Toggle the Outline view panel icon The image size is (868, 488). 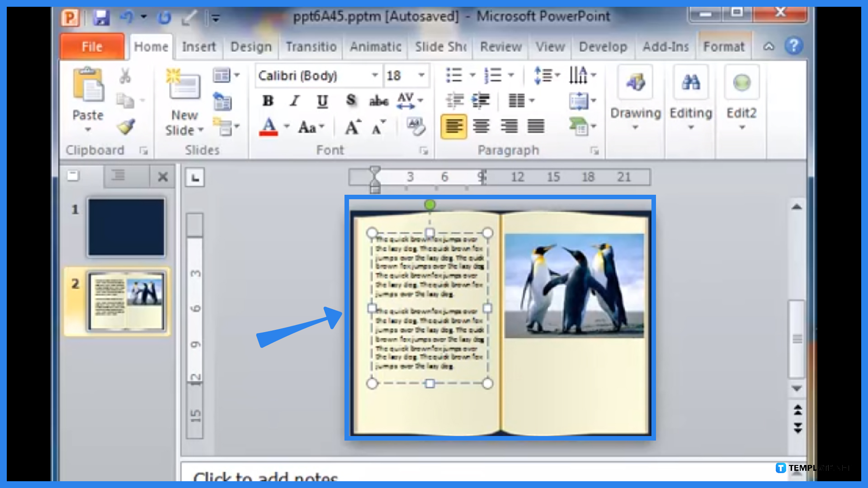(118, 176)
